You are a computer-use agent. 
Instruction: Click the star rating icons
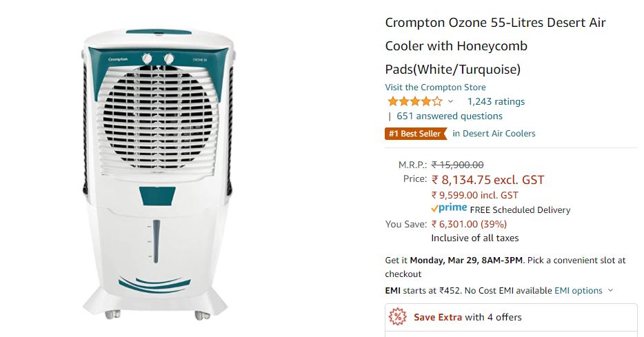[415, 101]
